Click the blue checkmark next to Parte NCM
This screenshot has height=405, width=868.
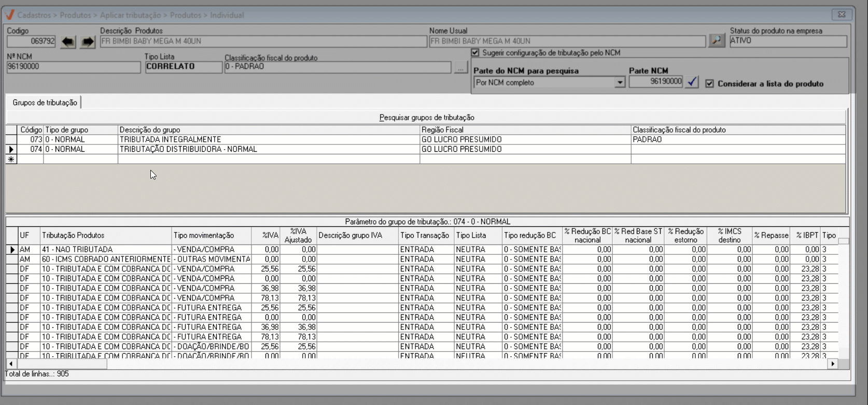coord(692,82)
